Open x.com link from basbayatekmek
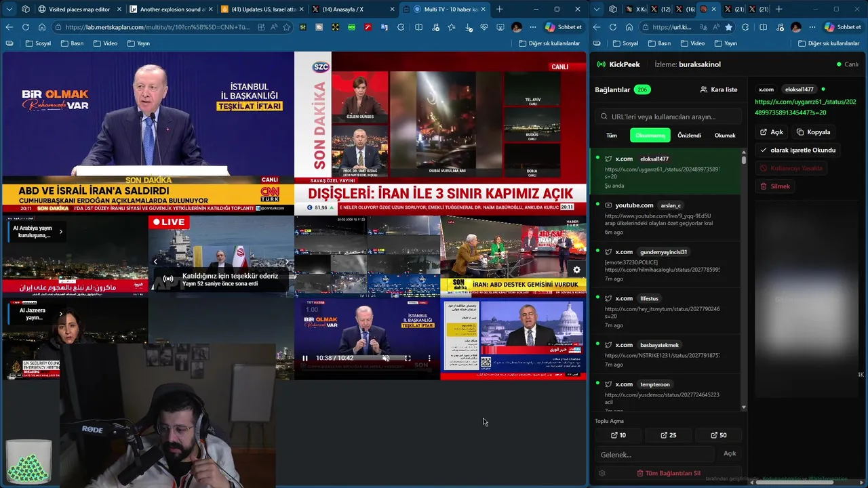This screenshot has height=488, width=868. tap(665, 354)
